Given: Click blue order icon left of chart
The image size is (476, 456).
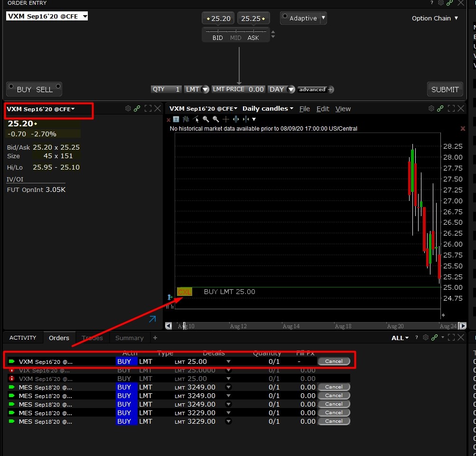Looking at the screenshot, I should 170,297.
